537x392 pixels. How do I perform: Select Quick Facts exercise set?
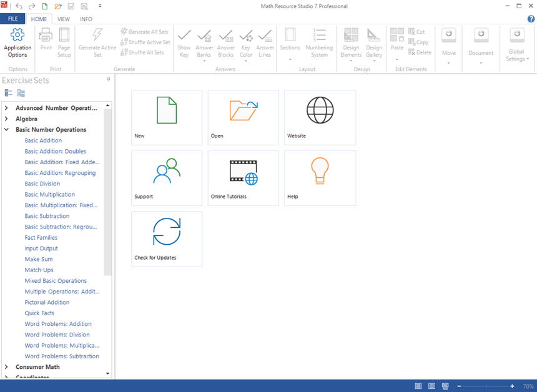tap(39, 313)
